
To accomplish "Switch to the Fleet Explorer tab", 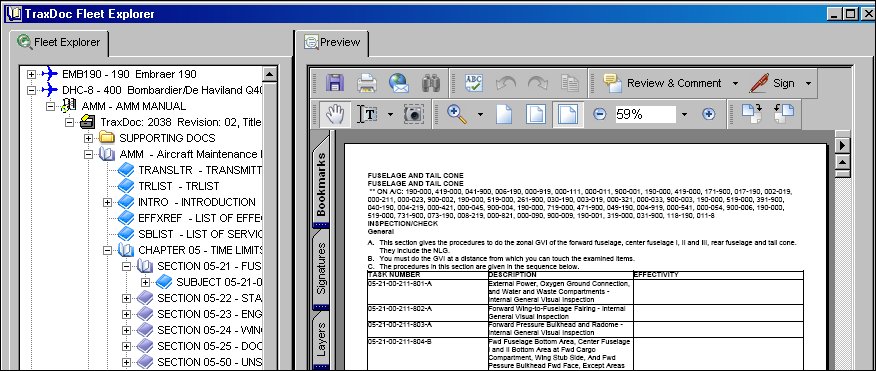I will click(x=59, y=42).
